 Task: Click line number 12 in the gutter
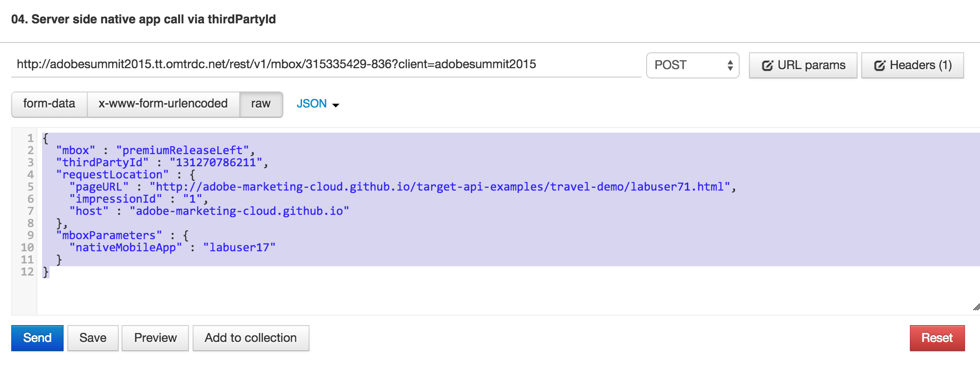coord(27,272)
